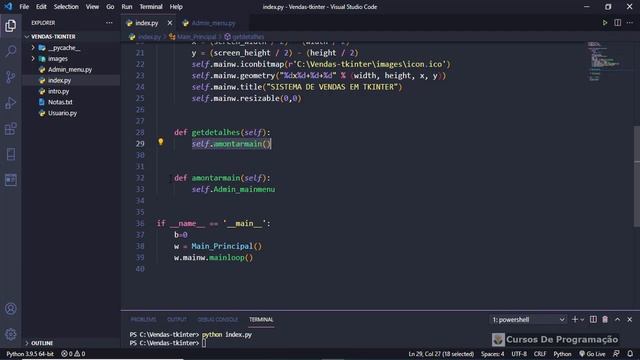The height and width of the screenshot is (360, 640).
Task: Click the editor vertical scrollbar
Action: (637, 176)
